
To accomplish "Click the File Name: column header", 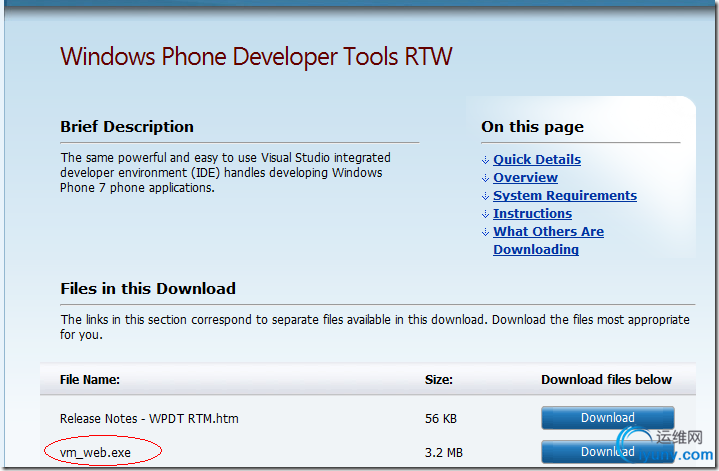I will coord(90,380).
